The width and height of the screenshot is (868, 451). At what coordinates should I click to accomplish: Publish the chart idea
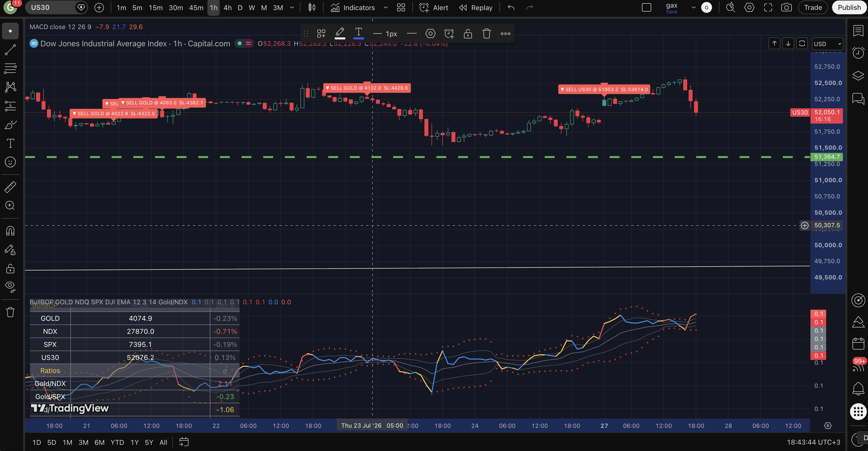pyautogui.click(x=849, y=7)
